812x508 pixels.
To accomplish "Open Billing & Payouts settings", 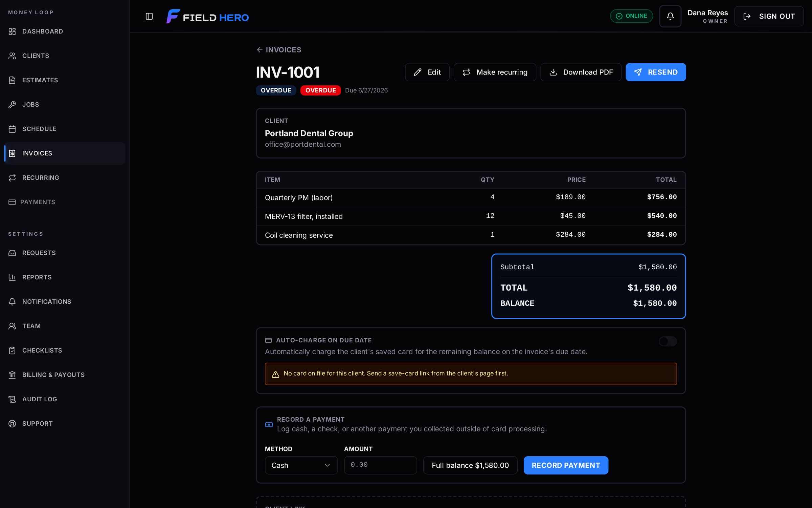I will 64,375.
